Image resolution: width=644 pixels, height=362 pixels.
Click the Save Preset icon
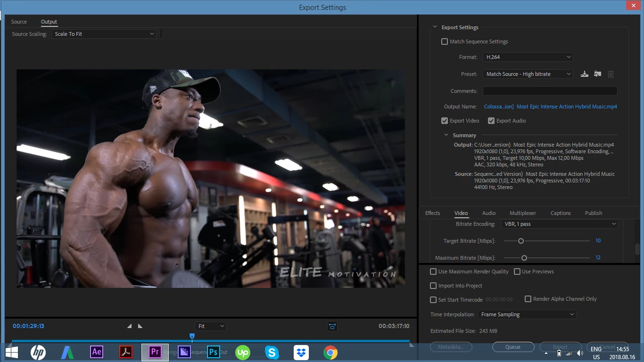[x=585, y=74]
